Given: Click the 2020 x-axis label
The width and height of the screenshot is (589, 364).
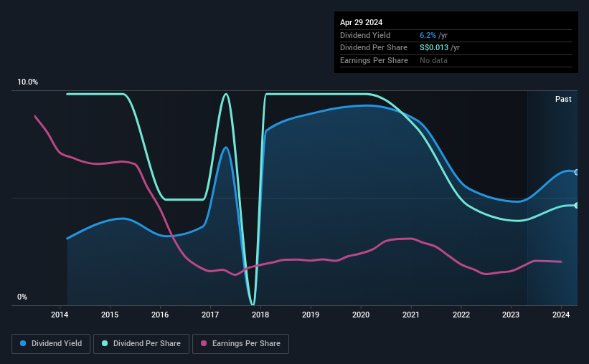Looking at the screenshot, I should click(x=361, y=315).
